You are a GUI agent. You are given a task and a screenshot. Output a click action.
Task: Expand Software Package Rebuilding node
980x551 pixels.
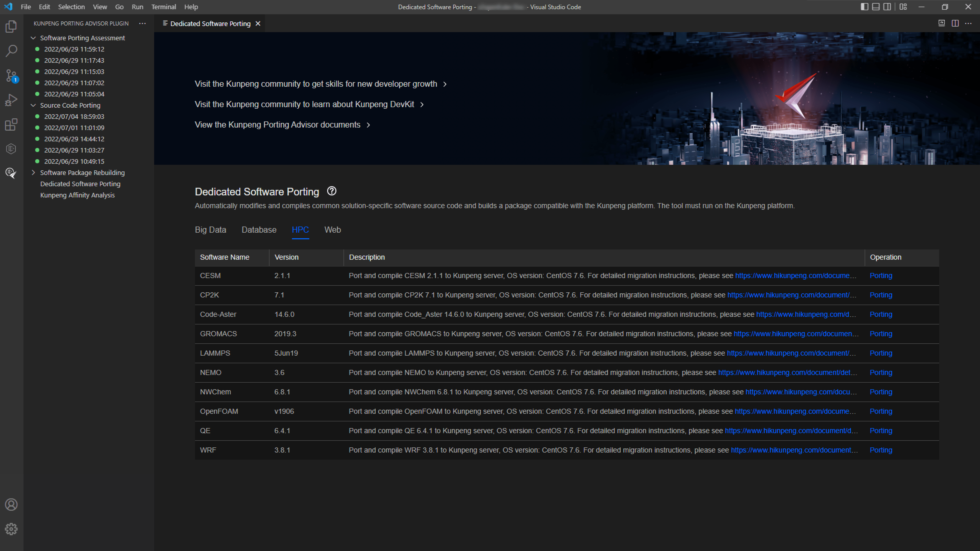click(x=33, y=173)
